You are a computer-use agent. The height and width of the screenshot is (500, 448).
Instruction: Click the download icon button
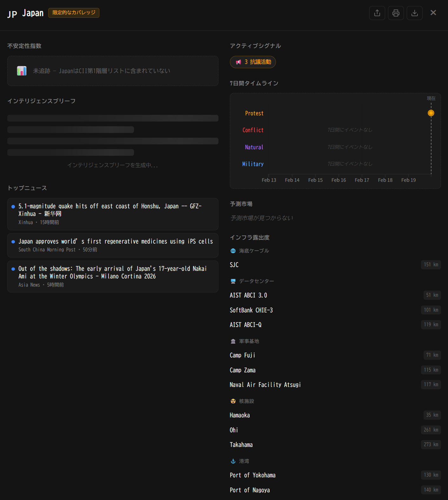(414, 13)
